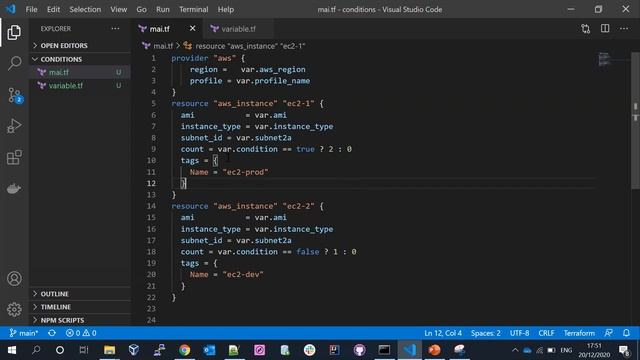640x360 pixels.
Task: Collapse the Conditions folder section
Action: click(x=80, y=59)
